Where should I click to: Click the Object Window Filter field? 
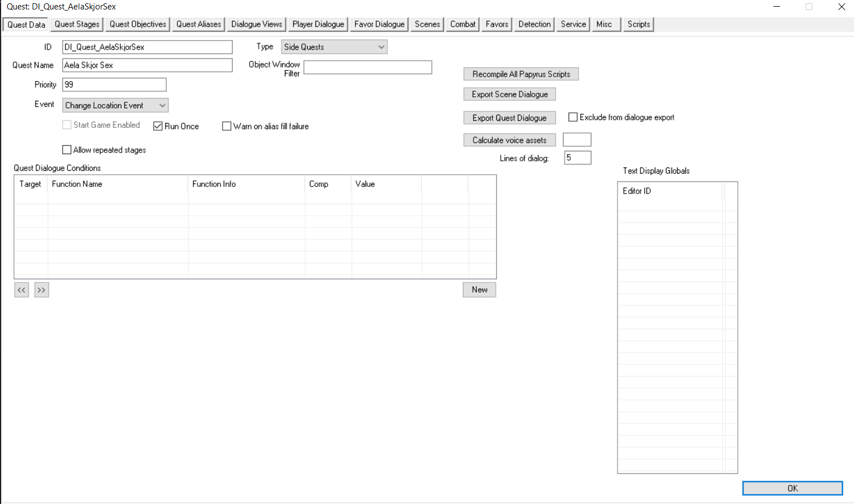368,67
